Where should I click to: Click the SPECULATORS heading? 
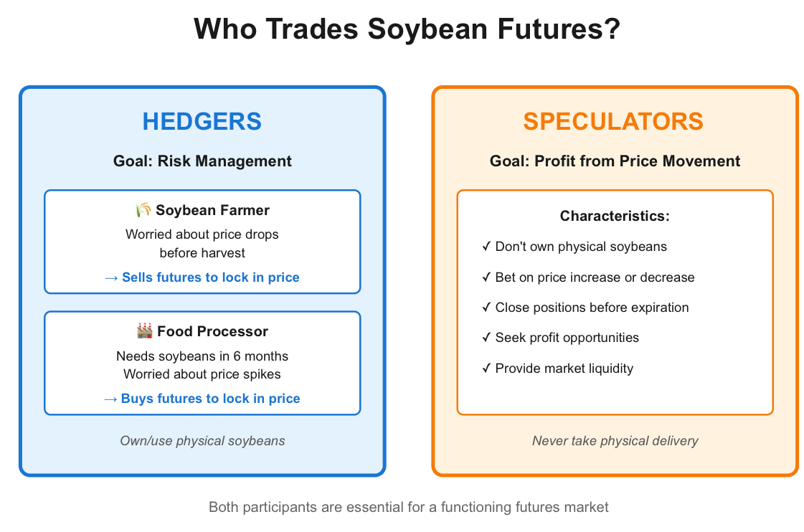click(613, 121)
